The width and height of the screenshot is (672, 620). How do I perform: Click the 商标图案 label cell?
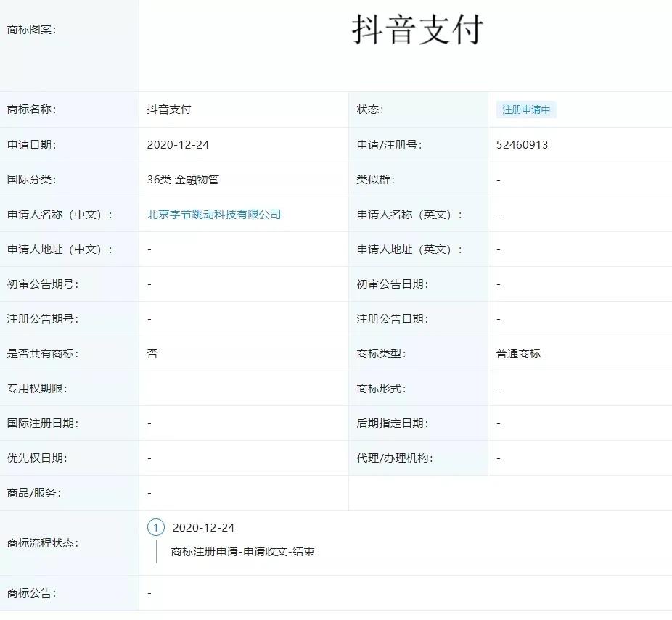[31, 30]
